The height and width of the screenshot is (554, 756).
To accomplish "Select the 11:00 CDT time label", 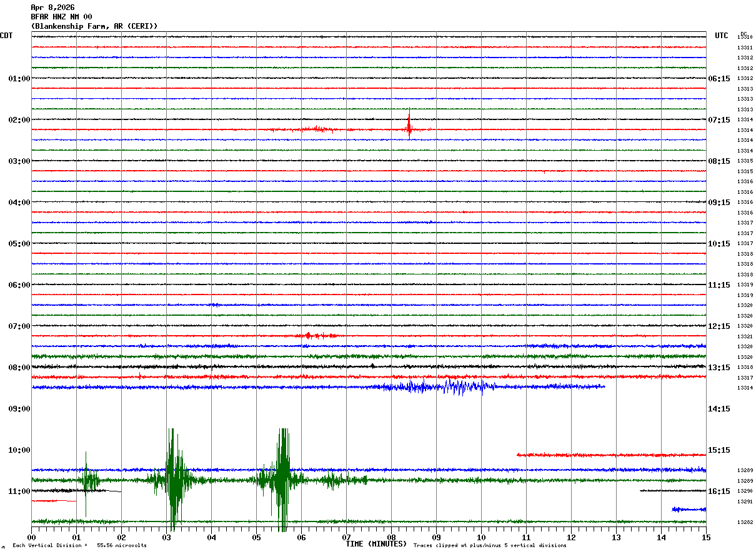I will [x=19, y=491].
